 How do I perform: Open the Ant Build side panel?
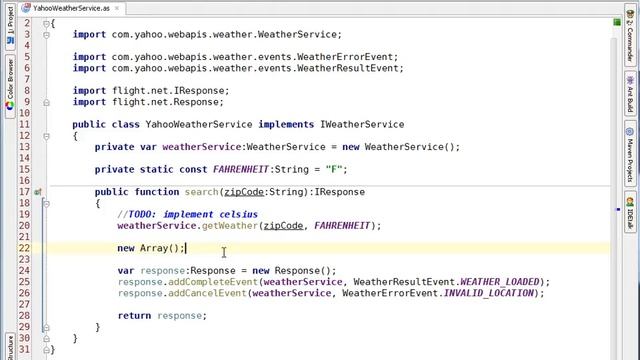click(630, 93)
